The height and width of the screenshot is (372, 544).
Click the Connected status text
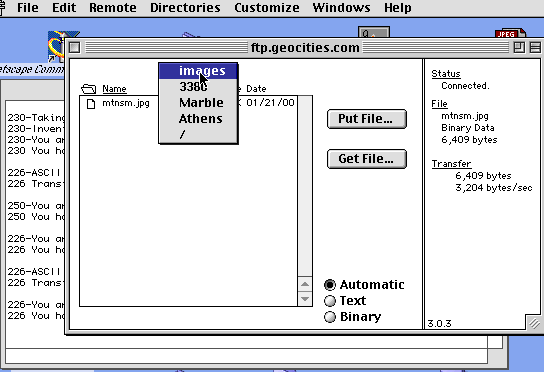pyautogui.click(x=465, y=86)
